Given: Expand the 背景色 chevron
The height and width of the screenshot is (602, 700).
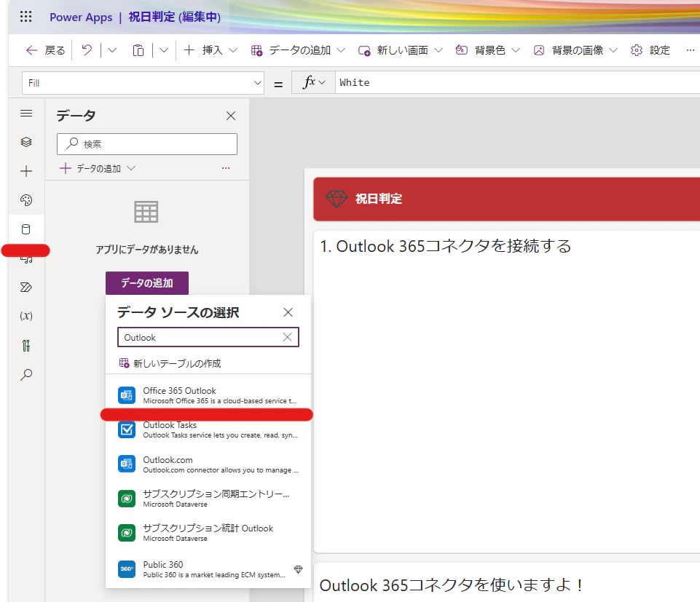Looking at the screenshot, I should (x=516, y=50).
